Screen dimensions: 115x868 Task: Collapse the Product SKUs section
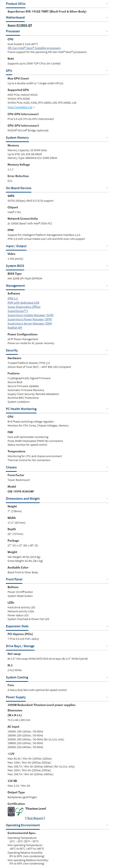[107, 4]
